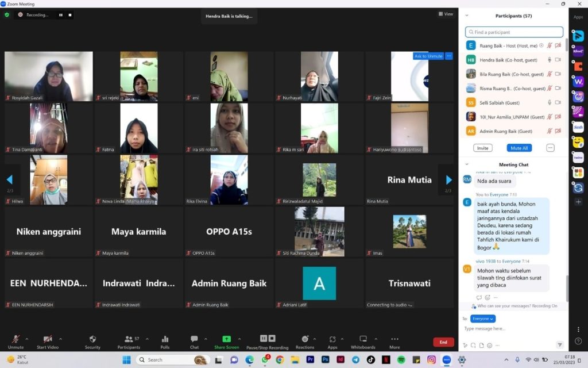Toggle the Ruang Baik - Host microphone icon

[x=550, y=45]
